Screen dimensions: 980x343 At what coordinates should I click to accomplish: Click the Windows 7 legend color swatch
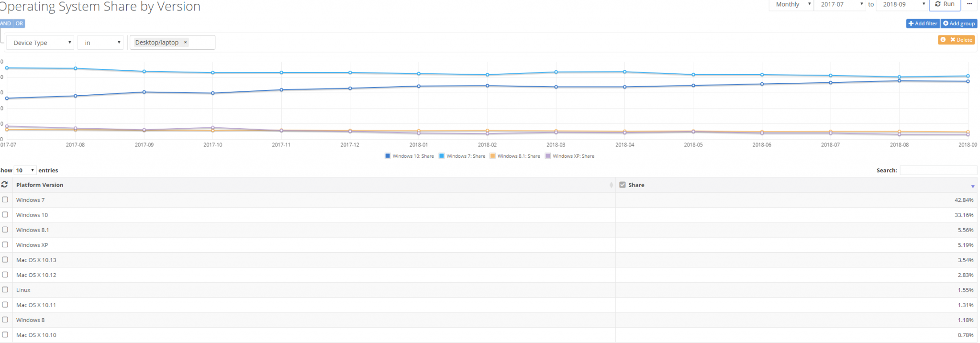[442, 155]
